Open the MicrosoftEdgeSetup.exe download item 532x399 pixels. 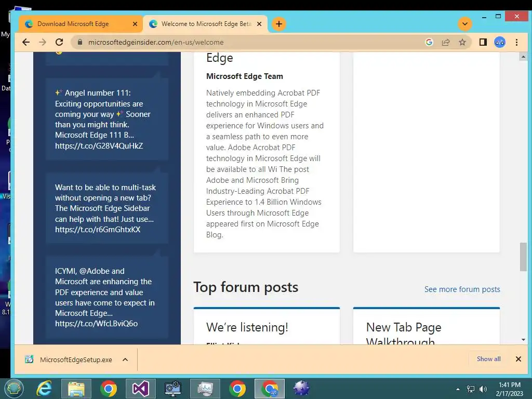point(69,360)
